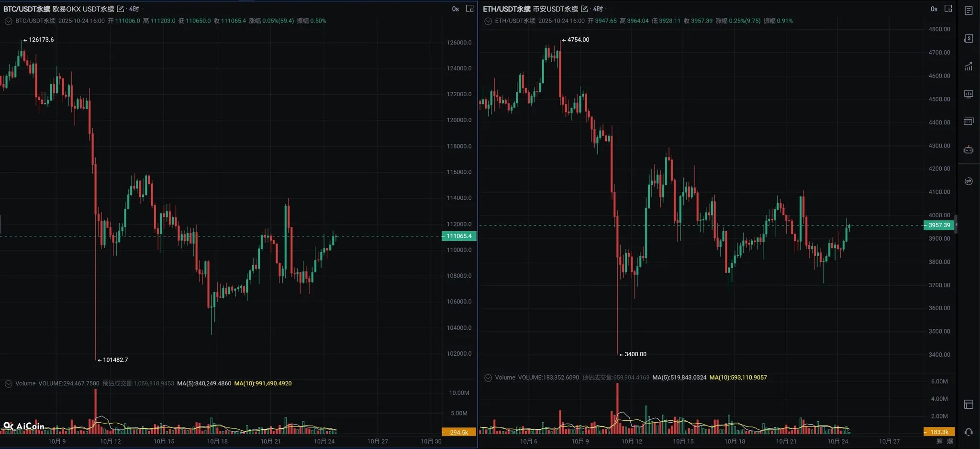Collapse the BTC/USDT candle info legend

click(8, 21)
